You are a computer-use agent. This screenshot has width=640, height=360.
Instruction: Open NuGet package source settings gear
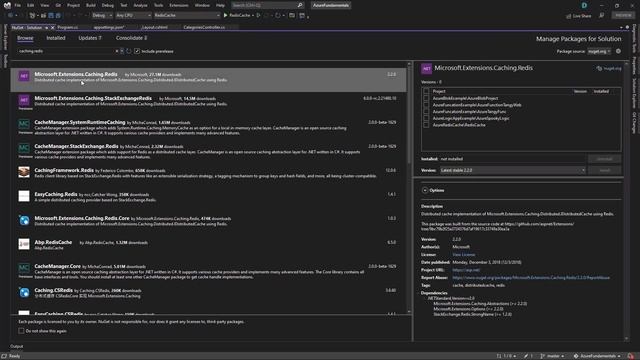click(618, 51)
